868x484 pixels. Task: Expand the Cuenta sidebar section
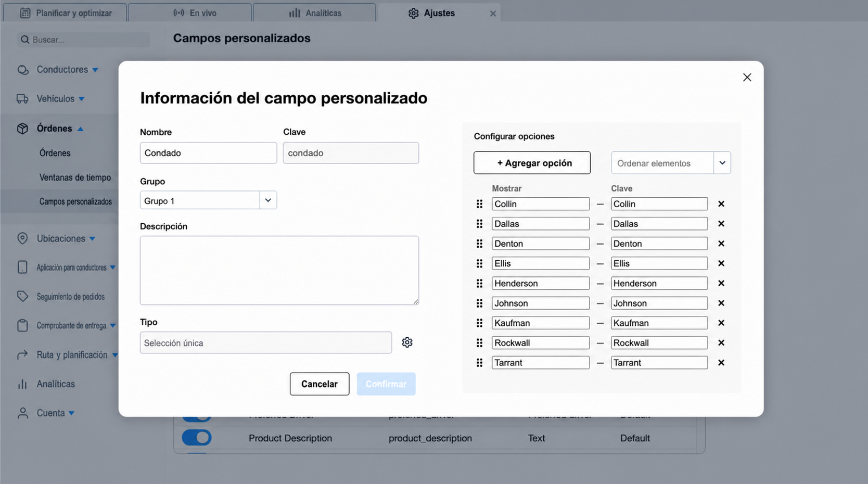tap(71, 413)
